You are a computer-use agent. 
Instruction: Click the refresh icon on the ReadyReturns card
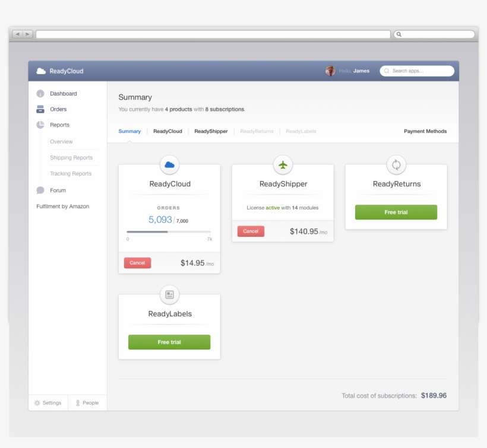396,166
